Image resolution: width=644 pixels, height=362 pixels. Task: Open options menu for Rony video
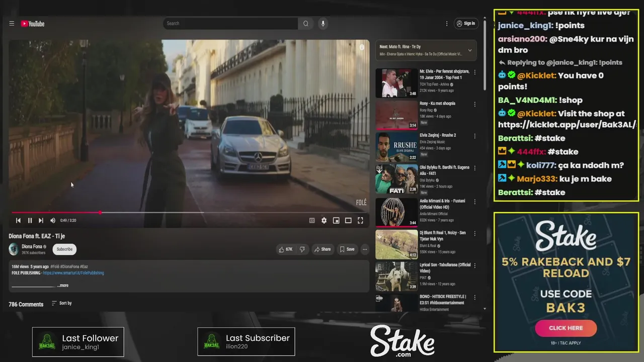click(x=474, y=105)
